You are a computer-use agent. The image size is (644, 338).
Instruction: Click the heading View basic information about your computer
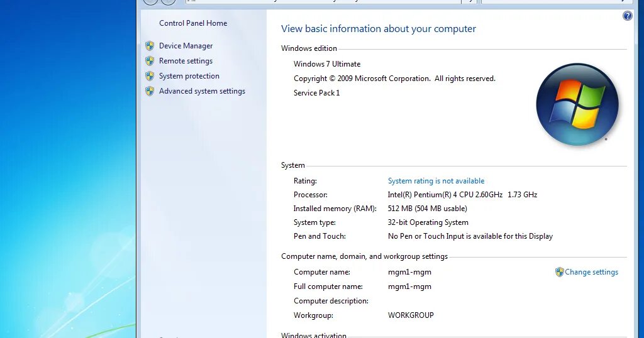click(378, 29)
